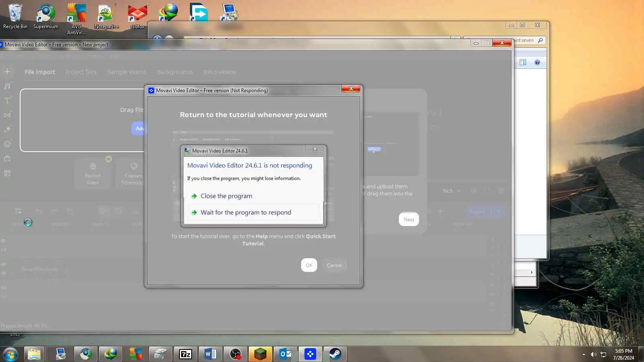Screen dimensions: 644x362
Task: Open the r3dfox desktop shortcut
Action: point(137,16)
